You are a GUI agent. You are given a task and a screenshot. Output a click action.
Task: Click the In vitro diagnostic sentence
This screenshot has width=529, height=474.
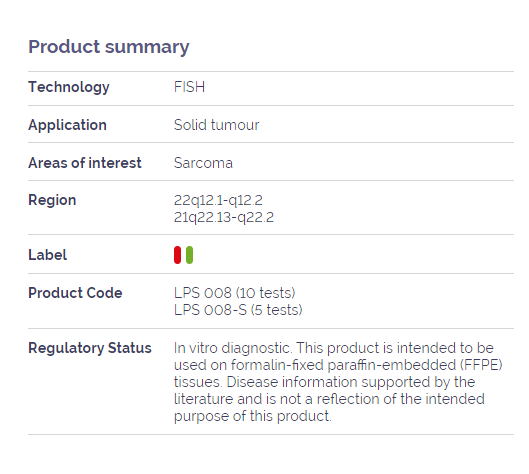(232, 348)
